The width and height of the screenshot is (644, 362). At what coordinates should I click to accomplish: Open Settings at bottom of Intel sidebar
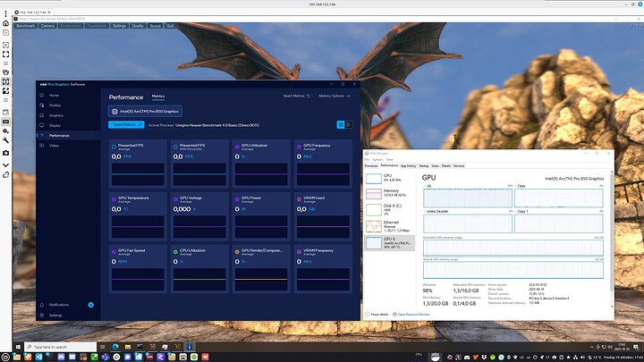pyautogui.click(x=55, y=316)
